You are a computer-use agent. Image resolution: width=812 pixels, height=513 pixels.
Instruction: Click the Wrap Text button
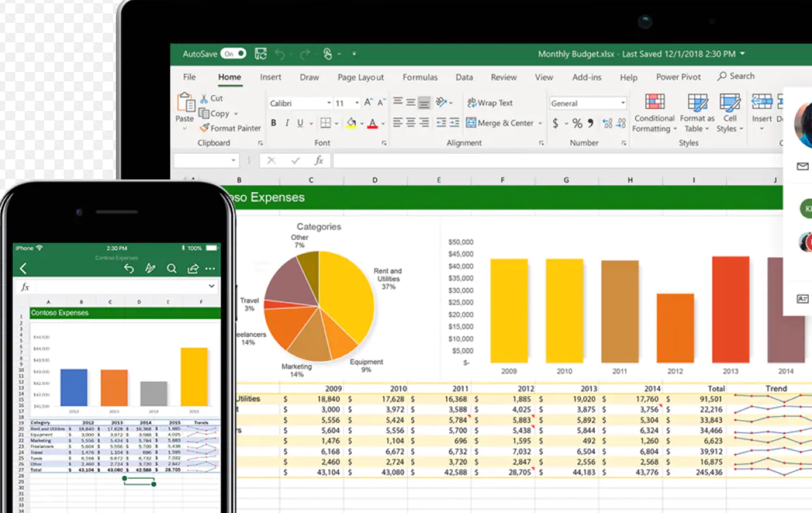tap(490, 103)
